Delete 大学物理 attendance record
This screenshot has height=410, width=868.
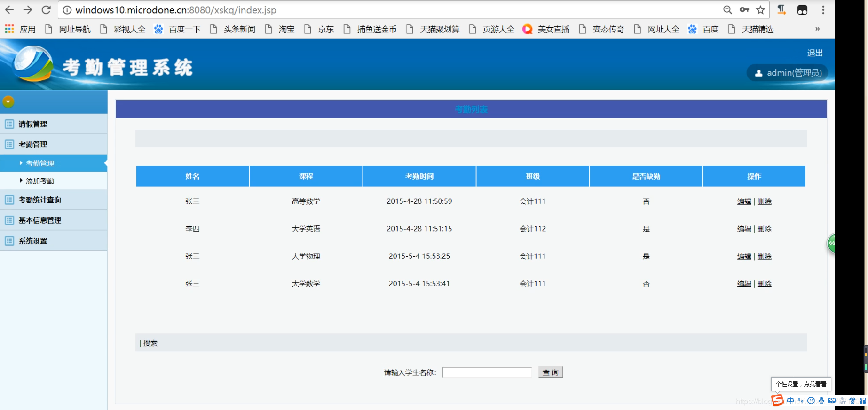[x=765, y=256]
